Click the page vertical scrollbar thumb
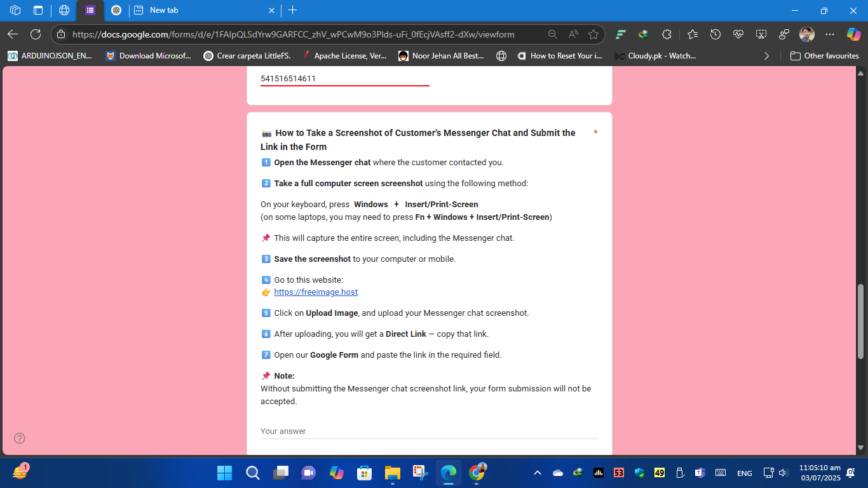 [861, 322]
